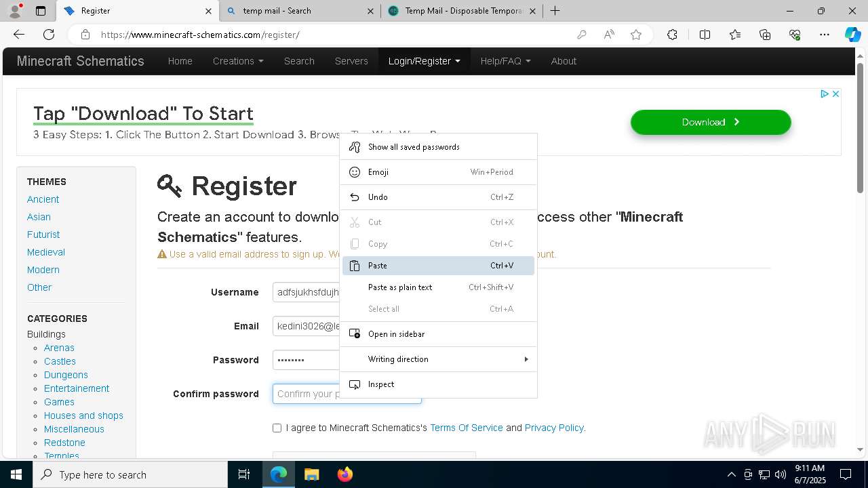This screenshot has width=868, height=488.
Task: Open the Edge profile avatar
Action: [15, 11]
